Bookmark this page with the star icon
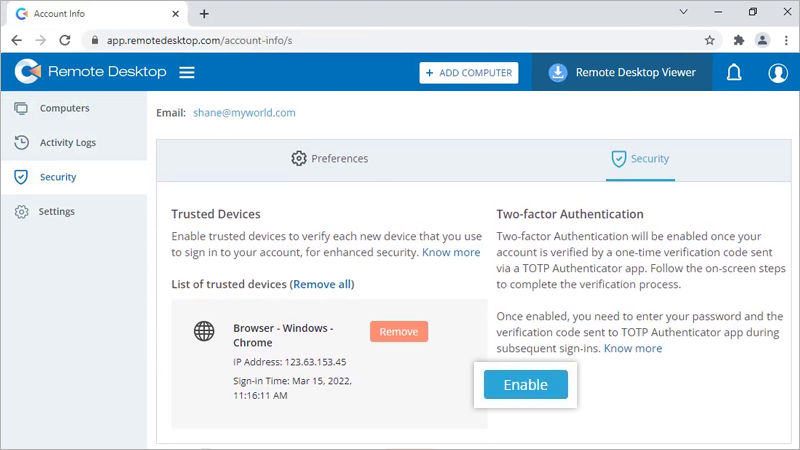 coord(710,40)
